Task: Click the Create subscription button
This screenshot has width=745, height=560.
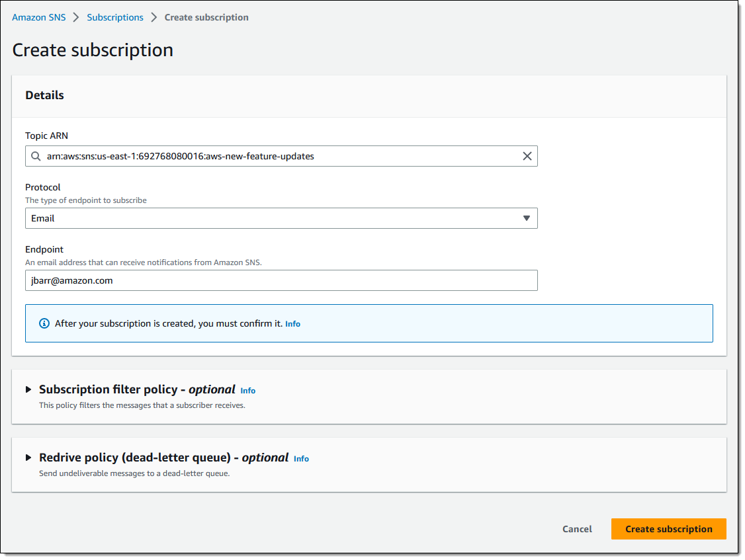Action: coord(668,529)
